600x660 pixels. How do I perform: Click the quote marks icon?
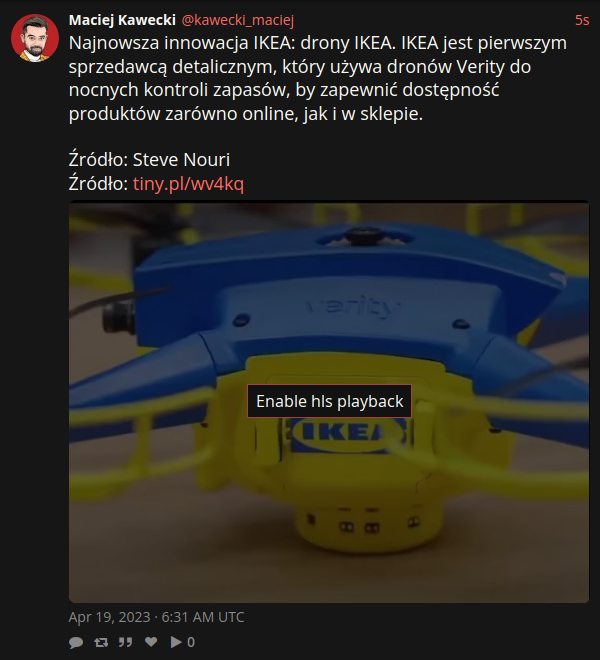125,642
